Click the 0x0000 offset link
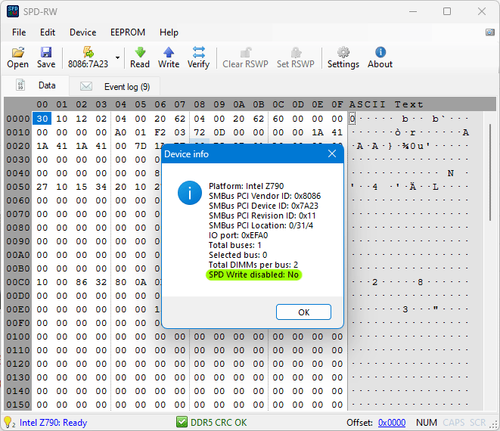 click(392, 423)
